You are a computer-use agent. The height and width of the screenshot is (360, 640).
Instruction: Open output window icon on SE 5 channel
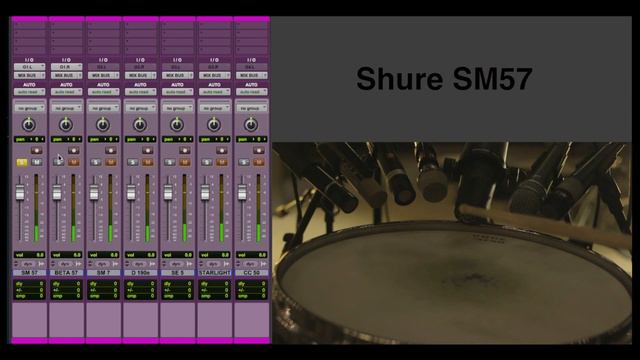(x=189, y=264)
